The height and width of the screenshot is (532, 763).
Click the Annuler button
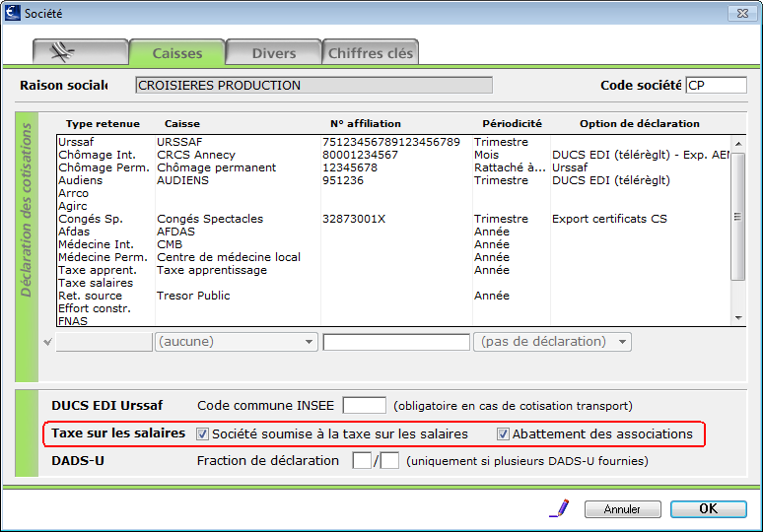622,509
